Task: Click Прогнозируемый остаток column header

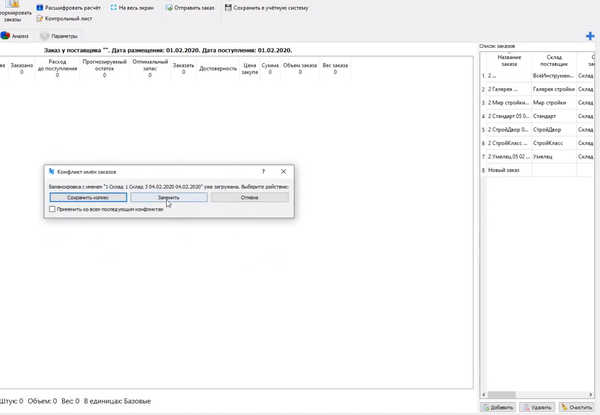Action: [104, 68]
